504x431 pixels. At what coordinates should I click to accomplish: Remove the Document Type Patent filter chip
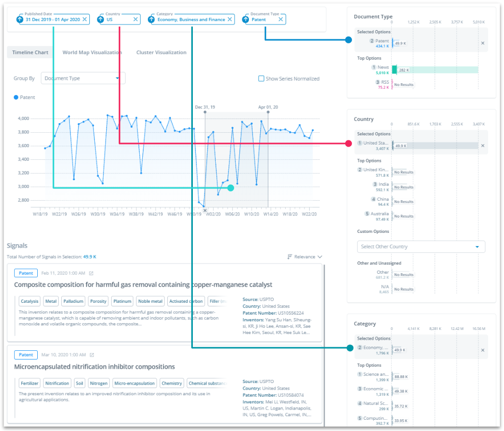click(281, 19)
